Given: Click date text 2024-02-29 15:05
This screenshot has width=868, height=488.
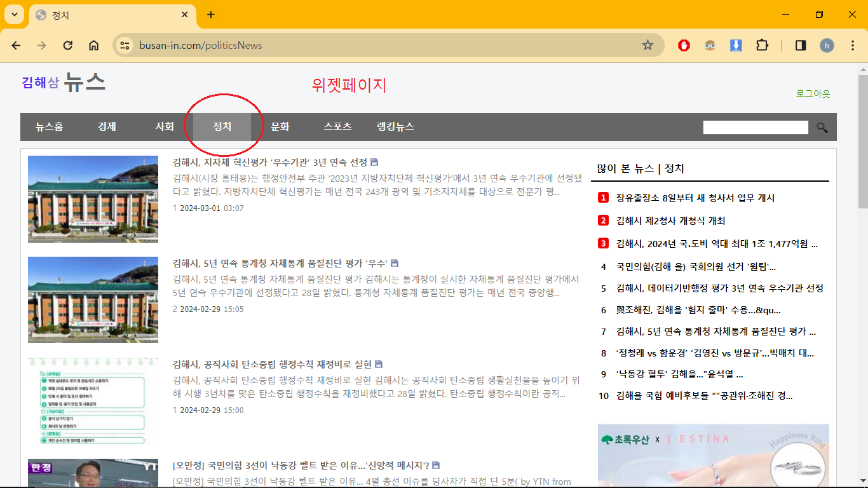Looking at the screenshot, I should point(212,309).
